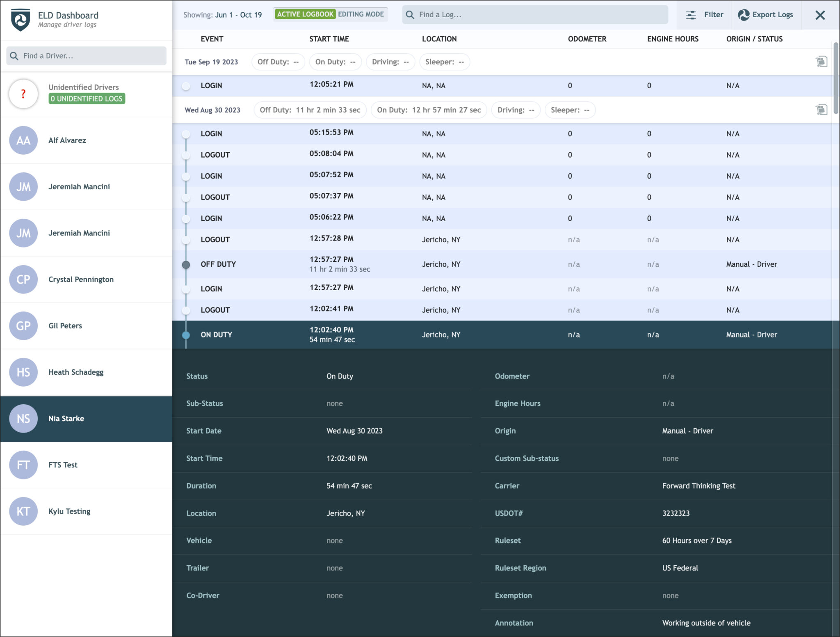Click the magnifier icon in Find a Log bar
The height and width of the screenshot is (637, 840).
coord(411,14)
